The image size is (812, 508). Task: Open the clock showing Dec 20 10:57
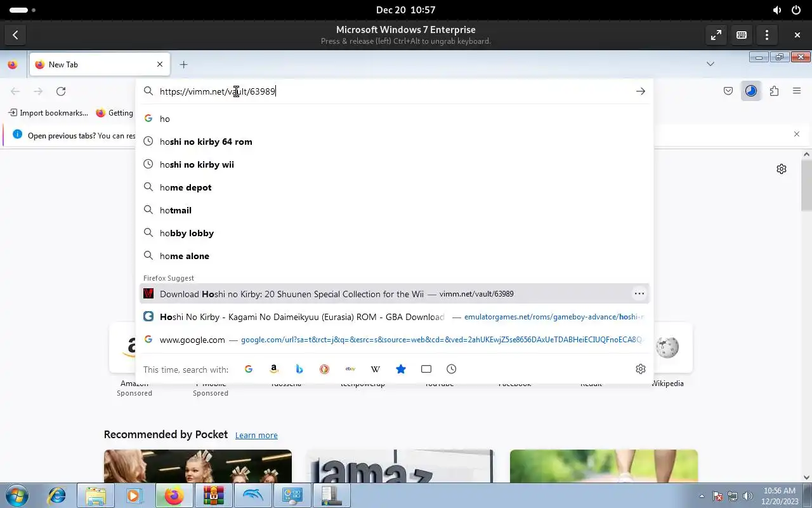click(x=405, y=10)
